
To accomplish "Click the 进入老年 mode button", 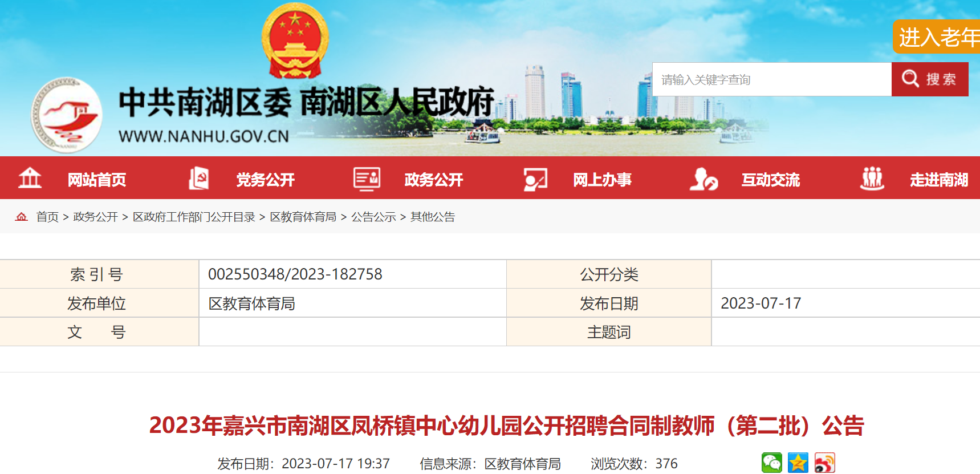I will point(938,37).
